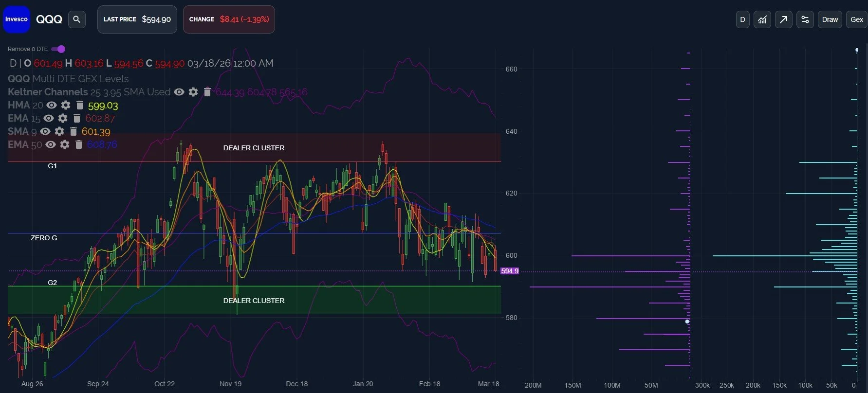
Task: Toggle EMA 15 visibility eye
Action: pos(49,118)
